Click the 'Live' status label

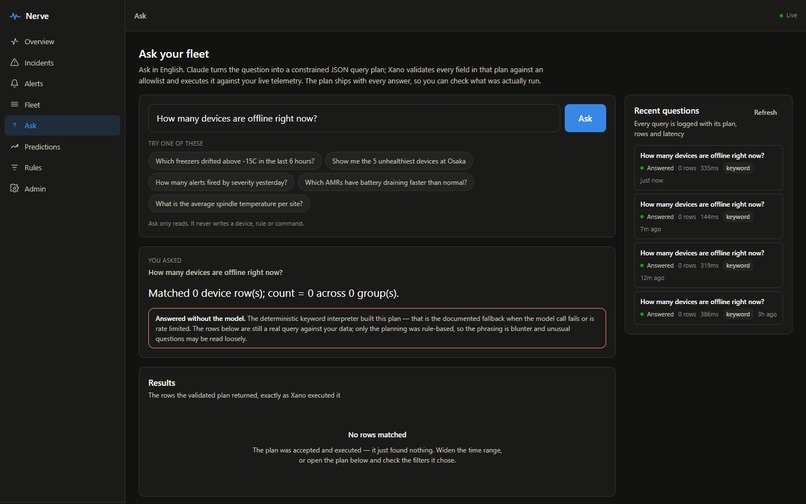coord(792,15)
